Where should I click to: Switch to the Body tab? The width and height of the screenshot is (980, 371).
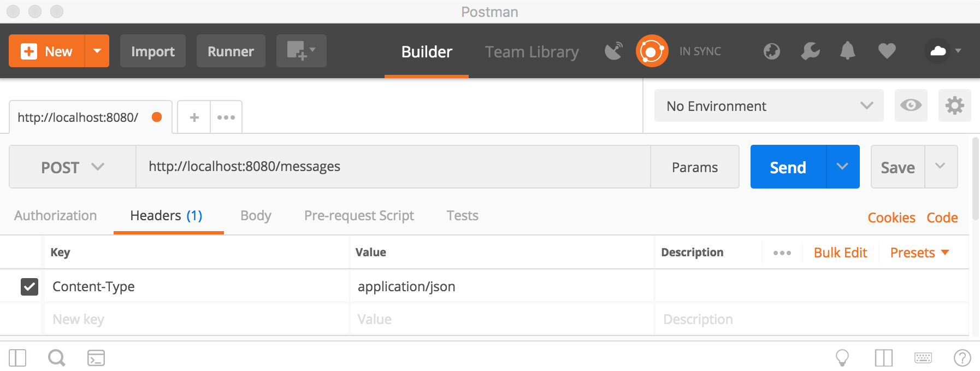pos(256,216)
